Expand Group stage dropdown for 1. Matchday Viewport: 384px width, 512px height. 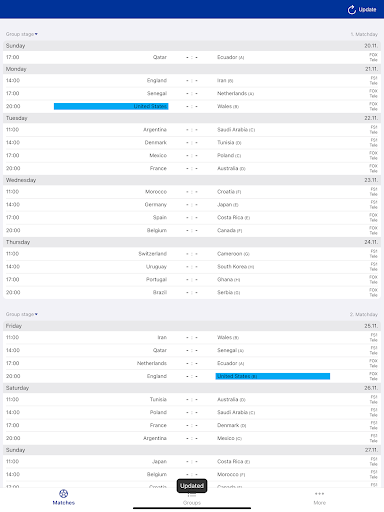22,34
